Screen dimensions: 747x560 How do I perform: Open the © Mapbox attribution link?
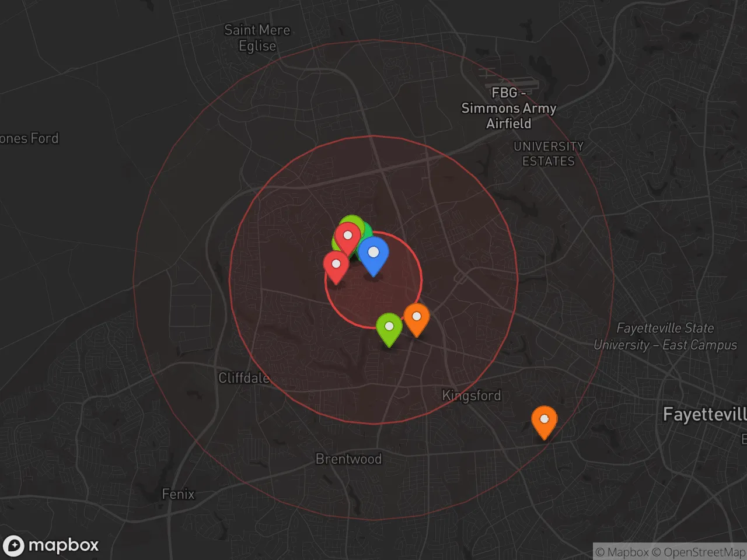(622, 552)
